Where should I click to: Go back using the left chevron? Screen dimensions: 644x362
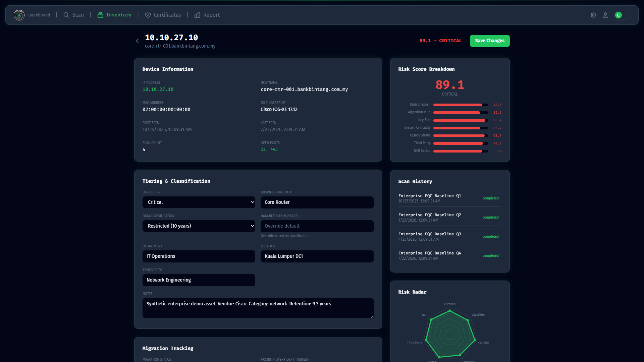(137, 41)
